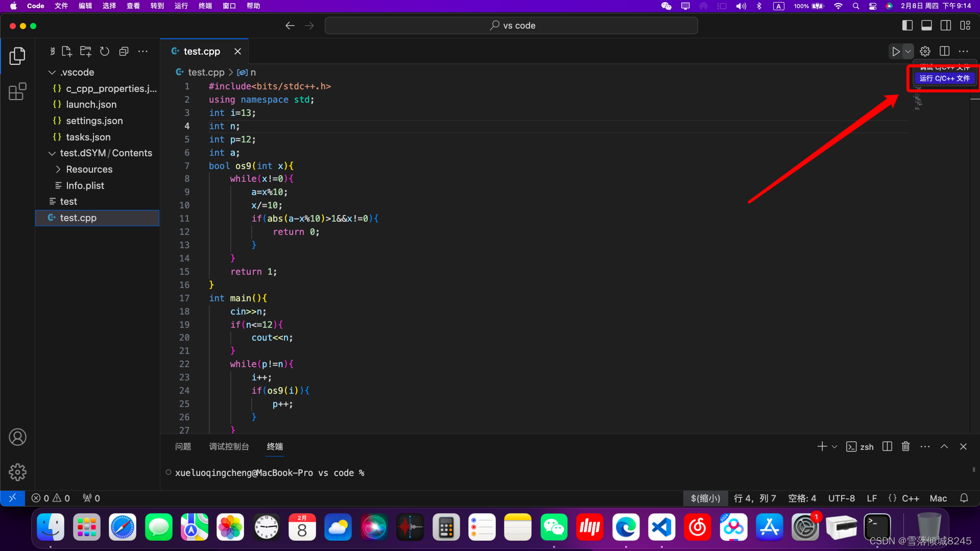Image resolution: width=980 pixels, height=551 pixels.
Task: Open the Manage gear in activity bar
Action: pos(17,472)
